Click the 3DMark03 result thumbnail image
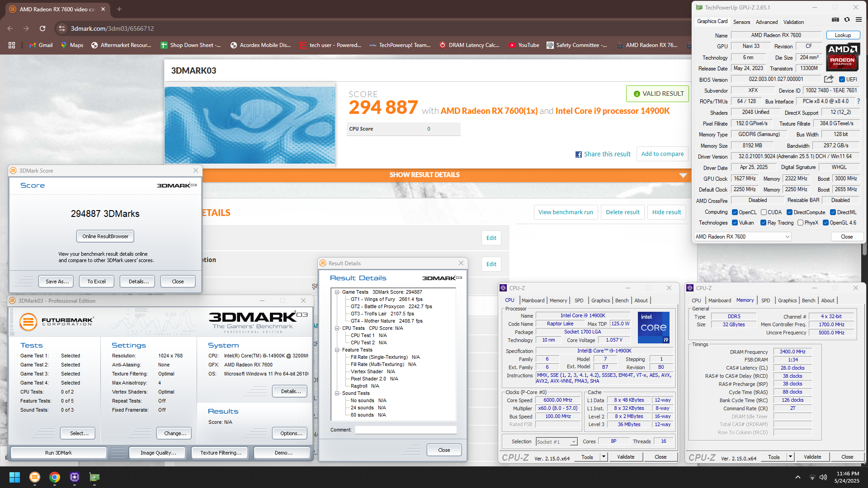The height and width of the screenshot is (488, 868). [x=250, y=125]
